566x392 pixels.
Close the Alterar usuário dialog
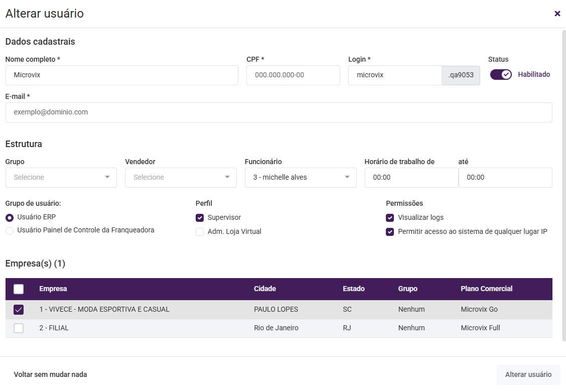coord(557,14)
